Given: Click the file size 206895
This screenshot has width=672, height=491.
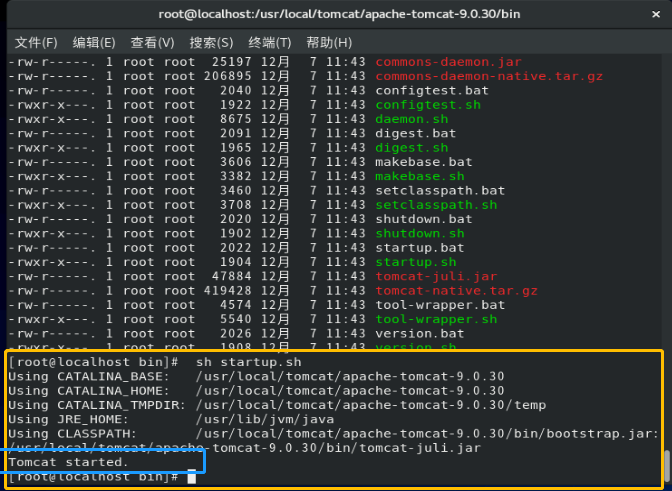Looking at the screenshot, I should [228, 76].
